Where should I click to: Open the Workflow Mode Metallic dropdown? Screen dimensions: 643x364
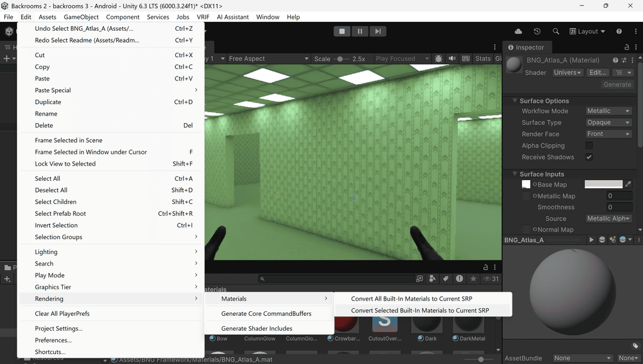tap(608, 111)
